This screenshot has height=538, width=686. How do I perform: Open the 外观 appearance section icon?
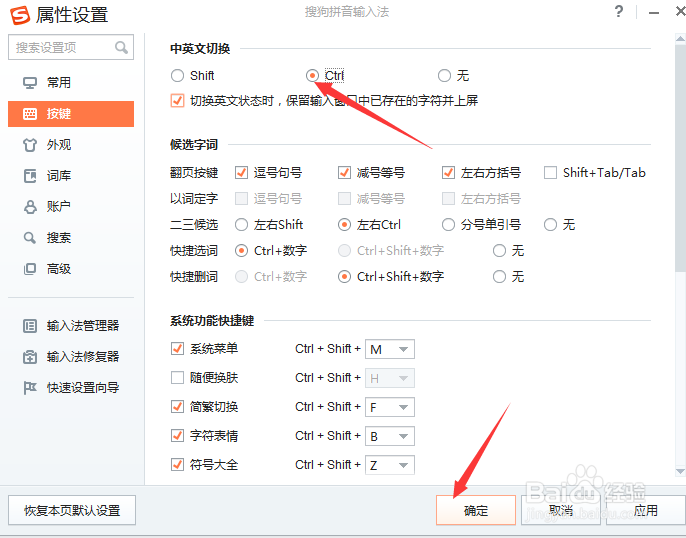[x=30, y=145]
